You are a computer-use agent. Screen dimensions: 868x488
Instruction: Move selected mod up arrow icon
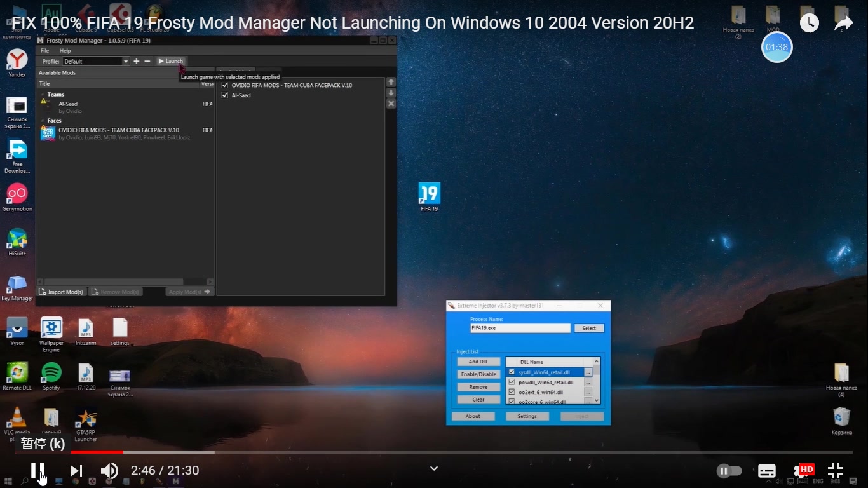click(391, 82)
